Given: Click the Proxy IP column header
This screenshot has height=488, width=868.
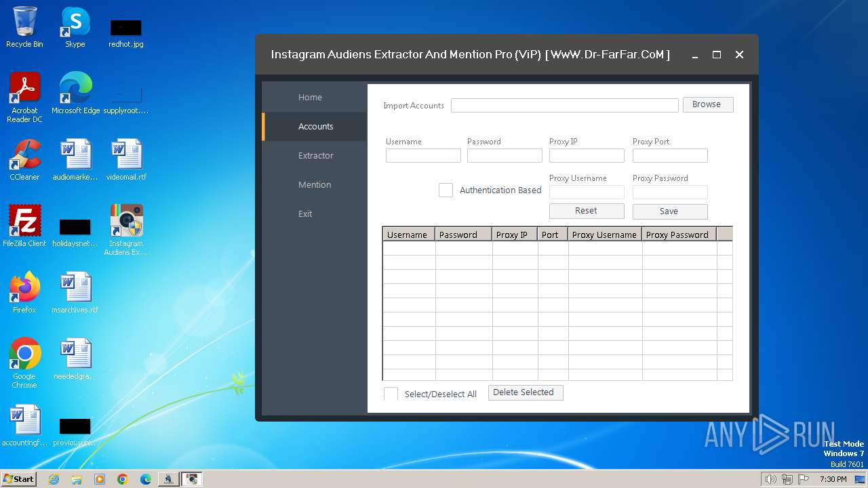Looking at the screenshot, I should 515,235.
